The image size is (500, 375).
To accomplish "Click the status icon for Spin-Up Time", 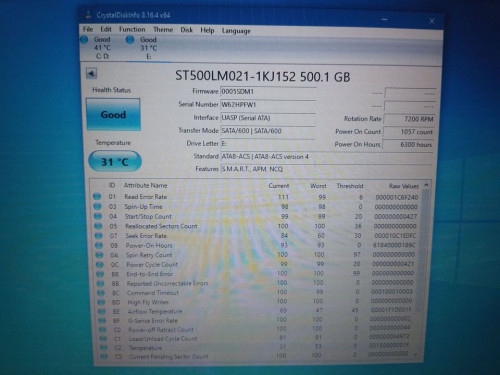I will (97, 207).
